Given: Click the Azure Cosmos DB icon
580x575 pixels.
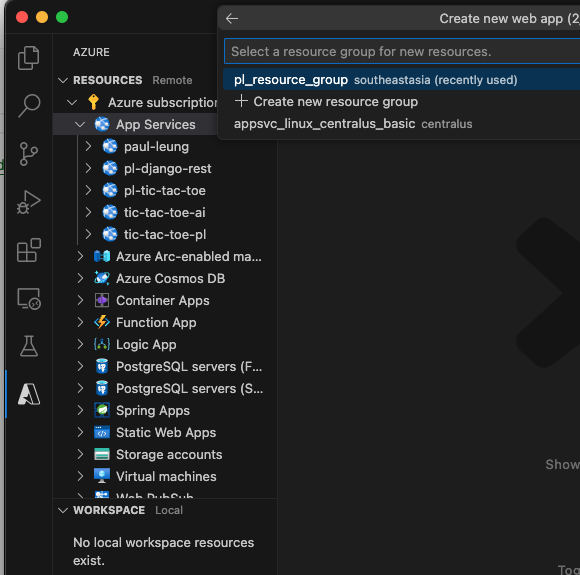Looking at the screenshot, I should pyautogui.click(x=102, y=278).
